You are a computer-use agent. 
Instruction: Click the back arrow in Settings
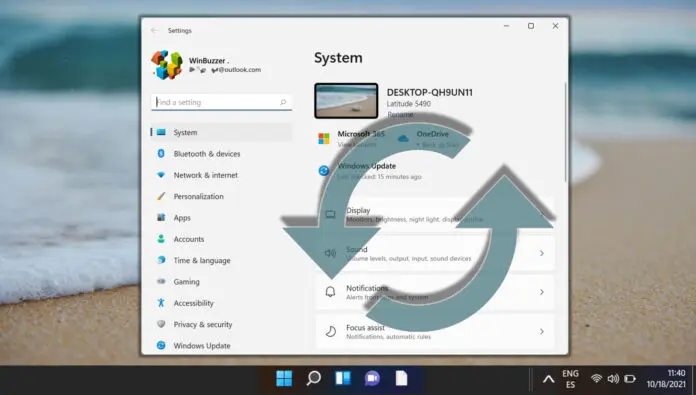click(x=154, y=30)
